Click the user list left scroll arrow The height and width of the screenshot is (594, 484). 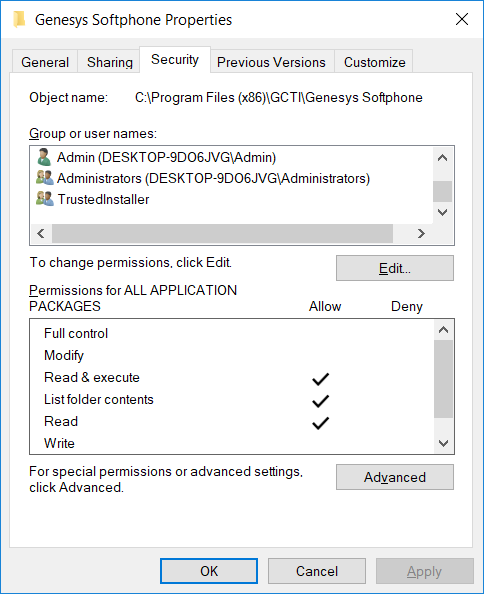[x=41, y=233]
